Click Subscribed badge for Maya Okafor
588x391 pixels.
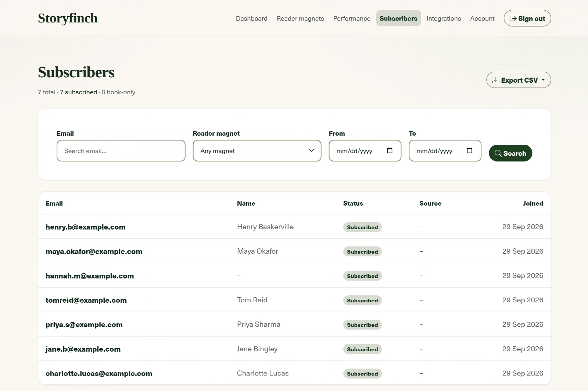362,252
